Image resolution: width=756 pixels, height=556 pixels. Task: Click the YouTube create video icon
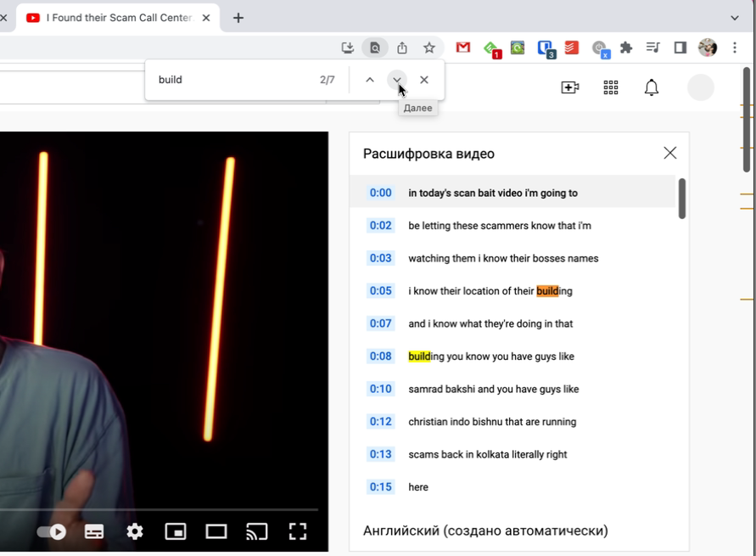(x=570, y=87)
